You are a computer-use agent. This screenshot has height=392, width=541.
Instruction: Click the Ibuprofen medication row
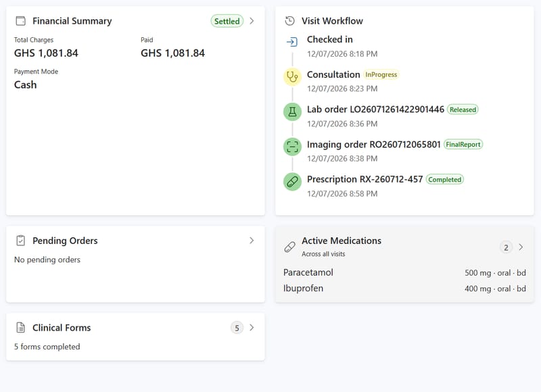click(x=404, y=288)
